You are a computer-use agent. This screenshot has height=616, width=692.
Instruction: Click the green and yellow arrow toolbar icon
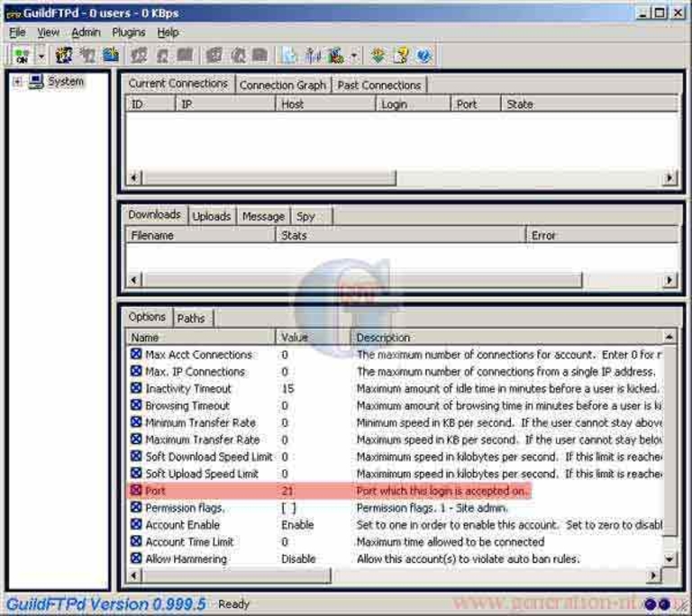tap(378, 56)
